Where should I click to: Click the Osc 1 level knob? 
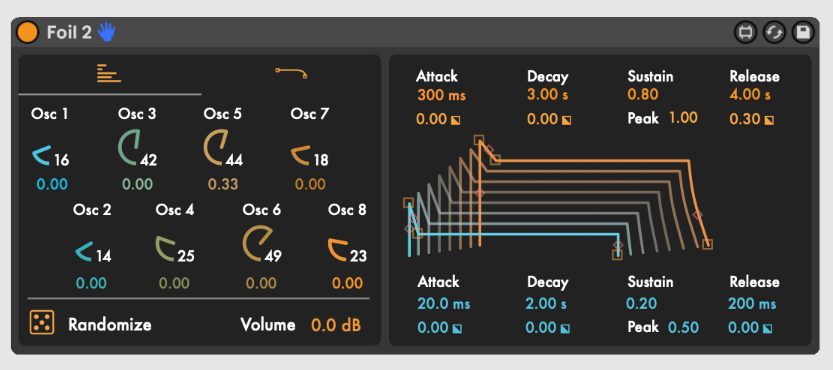click(x=42, y=156)
